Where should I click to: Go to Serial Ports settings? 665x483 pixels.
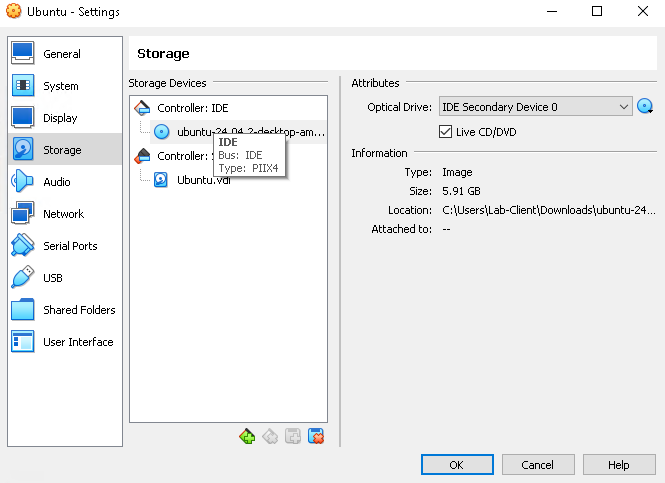(x=65, y=246)
